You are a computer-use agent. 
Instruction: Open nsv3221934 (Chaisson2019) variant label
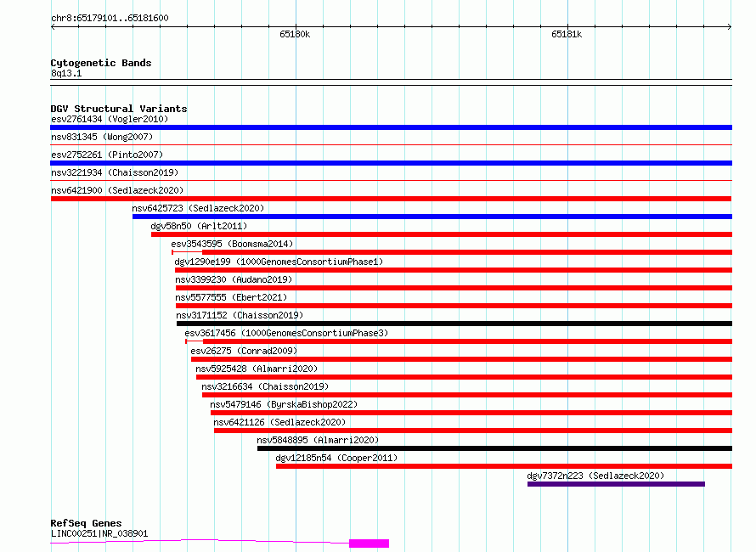pyautogui.click(x=115, y=172)
